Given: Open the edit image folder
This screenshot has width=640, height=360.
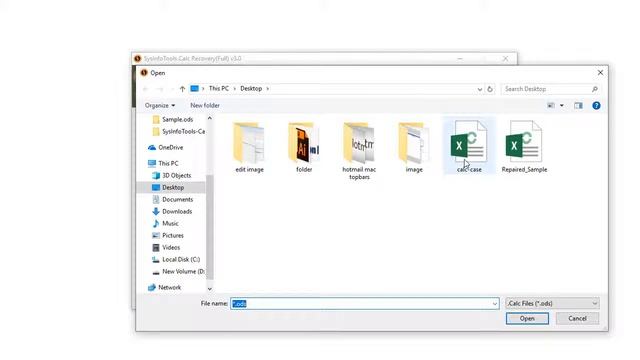Looking at the screenshot, I should click(x=249, y=147).
